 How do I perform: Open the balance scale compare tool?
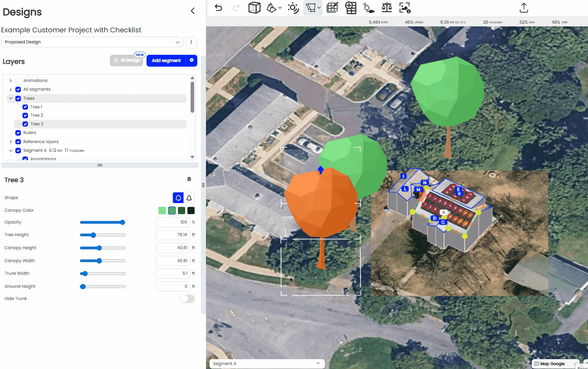(x=387, y=7)
